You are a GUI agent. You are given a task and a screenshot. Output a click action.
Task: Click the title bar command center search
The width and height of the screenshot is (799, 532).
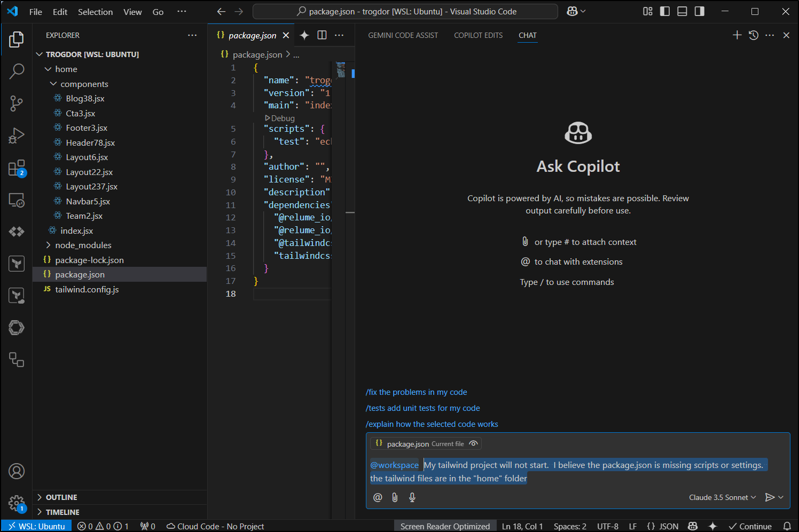point(405,11)
